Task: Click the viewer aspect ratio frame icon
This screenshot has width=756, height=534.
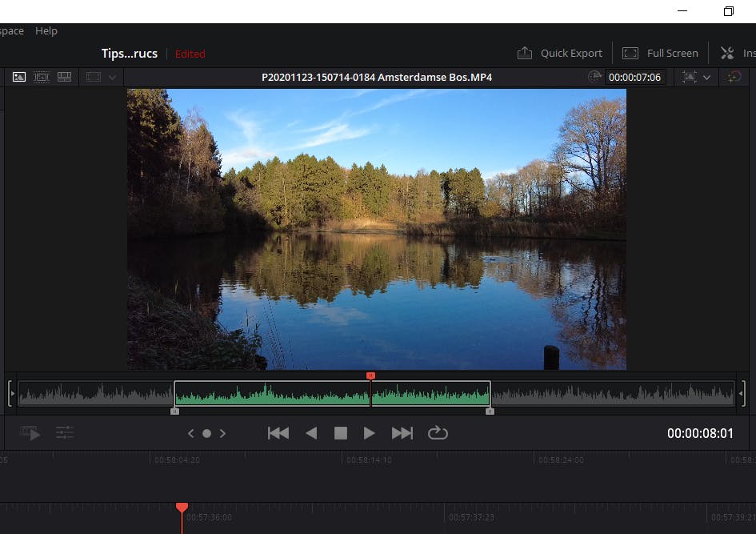Action: [94, 77]
